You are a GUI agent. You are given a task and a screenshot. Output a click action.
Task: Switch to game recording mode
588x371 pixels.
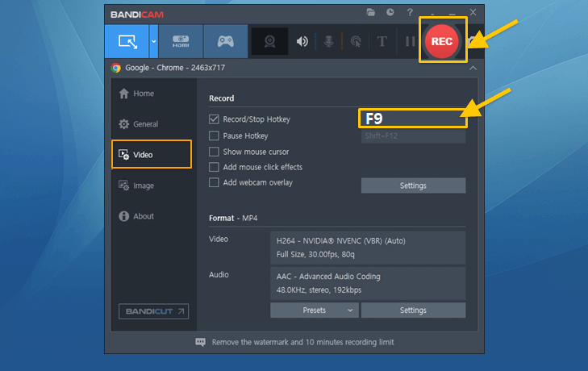[x=225, y=41]
